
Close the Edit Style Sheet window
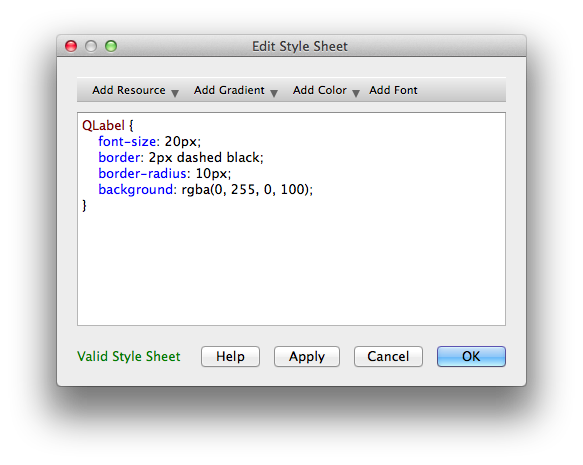[x=71, y=46]
